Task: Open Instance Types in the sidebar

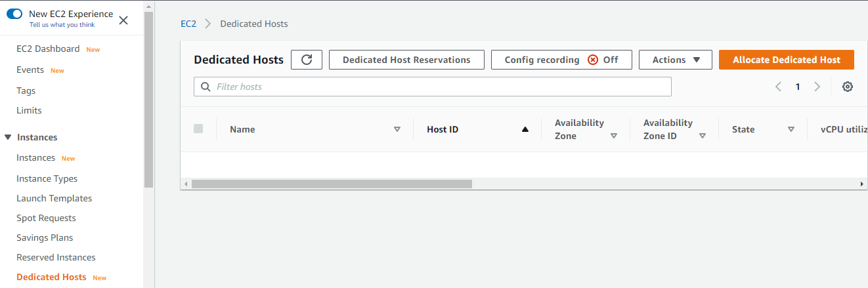Action: pos(47,178)
